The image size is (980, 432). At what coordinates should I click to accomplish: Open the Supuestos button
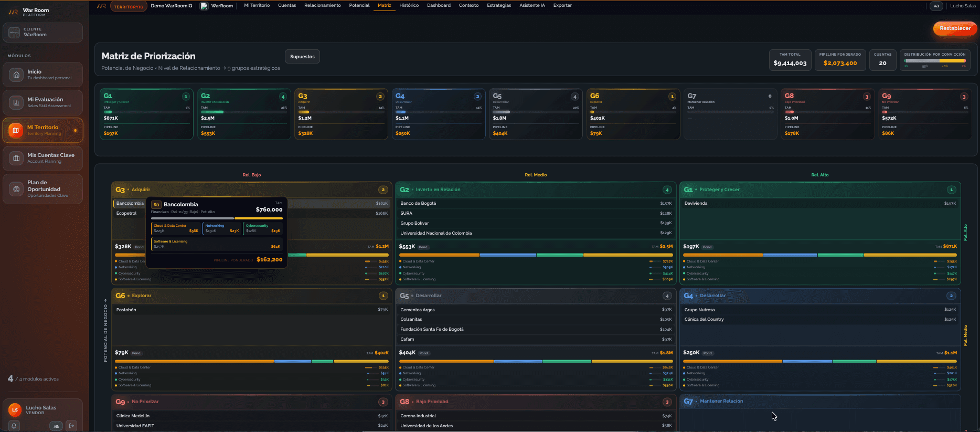click(x=303, y=57)
